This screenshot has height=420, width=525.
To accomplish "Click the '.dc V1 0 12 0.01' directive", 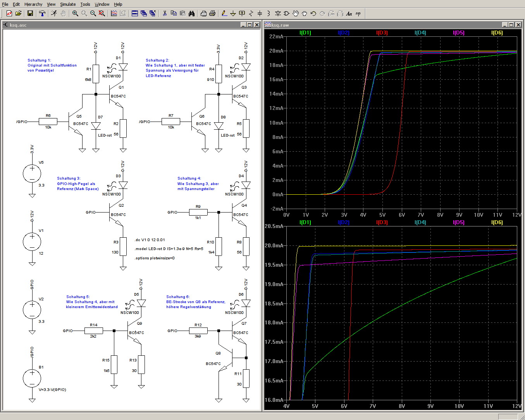I will (150, 240).
